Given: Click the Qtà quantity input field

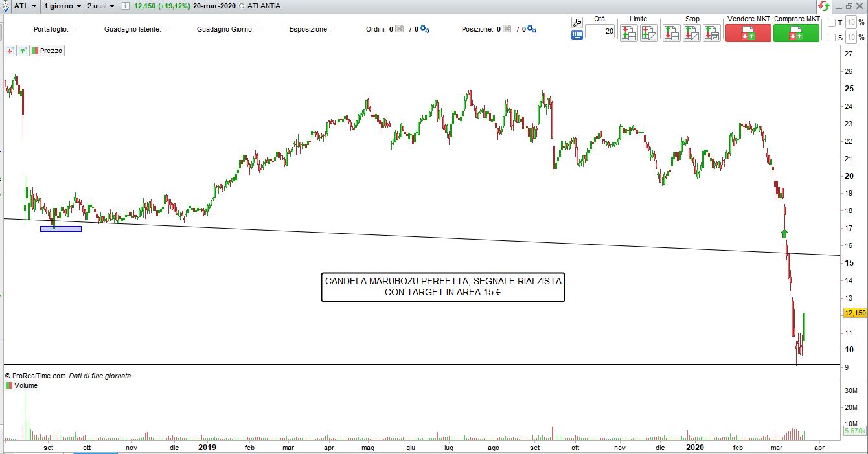Looking at the screenshot, I should click(x=600, y=32).
